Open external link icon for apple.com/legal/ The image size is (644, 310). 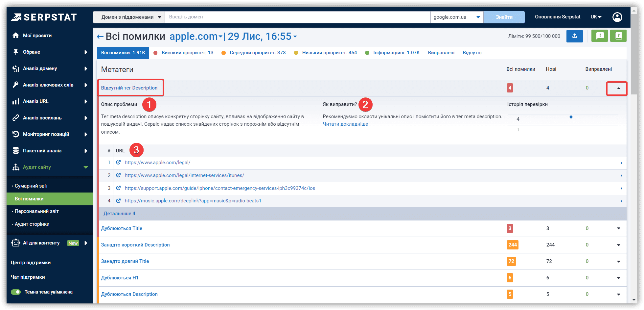tap(118, 163)
